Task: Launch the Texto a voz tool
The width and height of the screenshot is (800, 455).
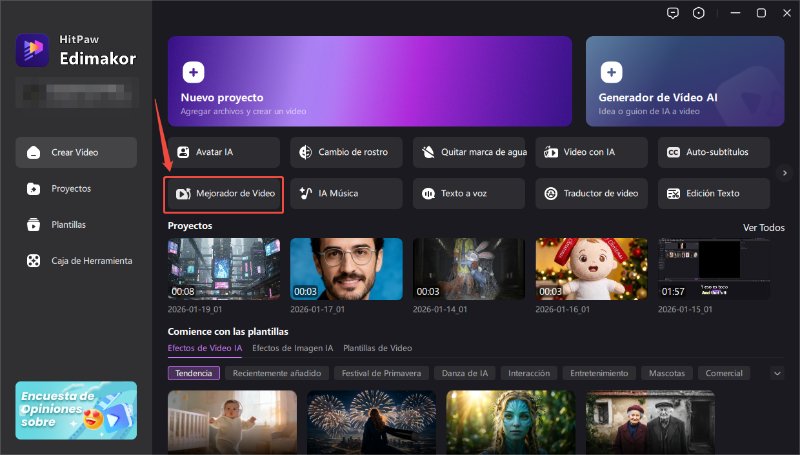Action: coord(469,193)
